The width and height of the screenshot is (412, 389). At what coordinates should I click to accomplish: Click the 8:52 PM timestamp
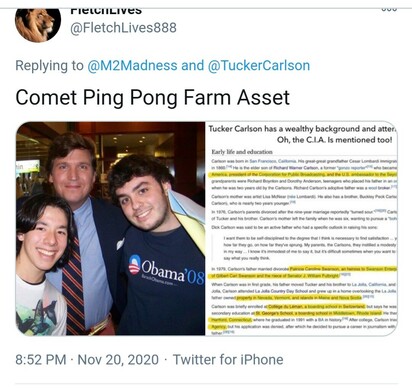[x=41, y=360]
